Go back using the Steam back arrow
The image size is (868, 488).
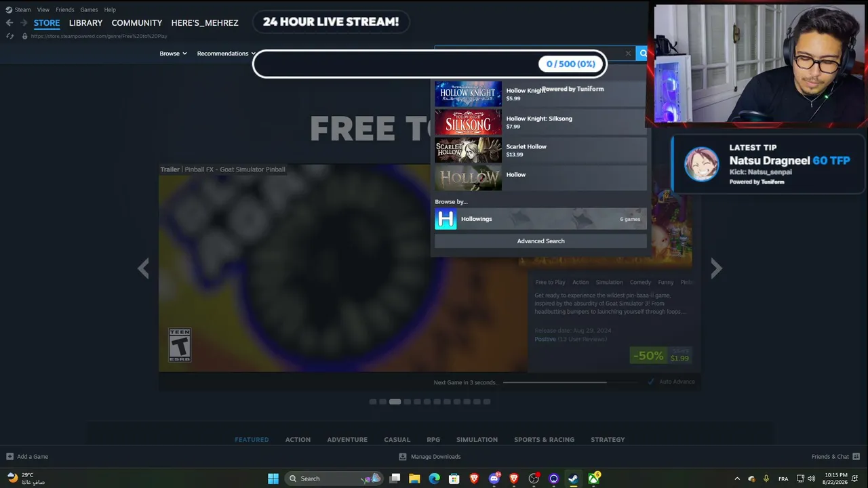click(9, 23)
